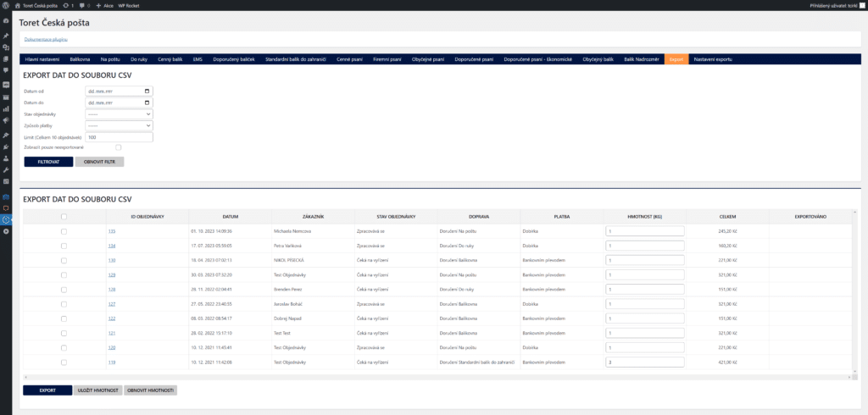
Task: Click the table's horizontal scrollbar
Action: (x=437, y=377)
